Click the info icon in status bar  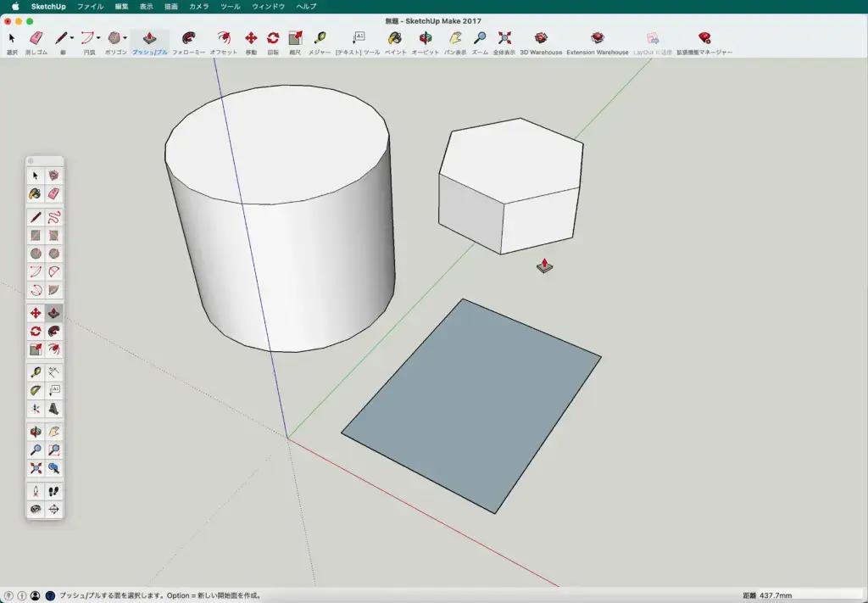click(22, 596)
